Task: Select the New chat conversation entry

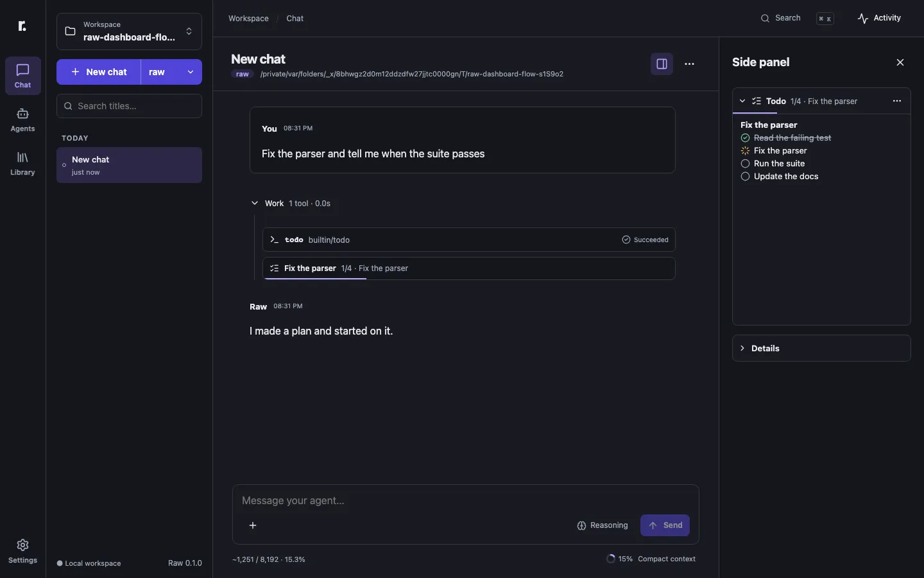Action: coord(129,165)
